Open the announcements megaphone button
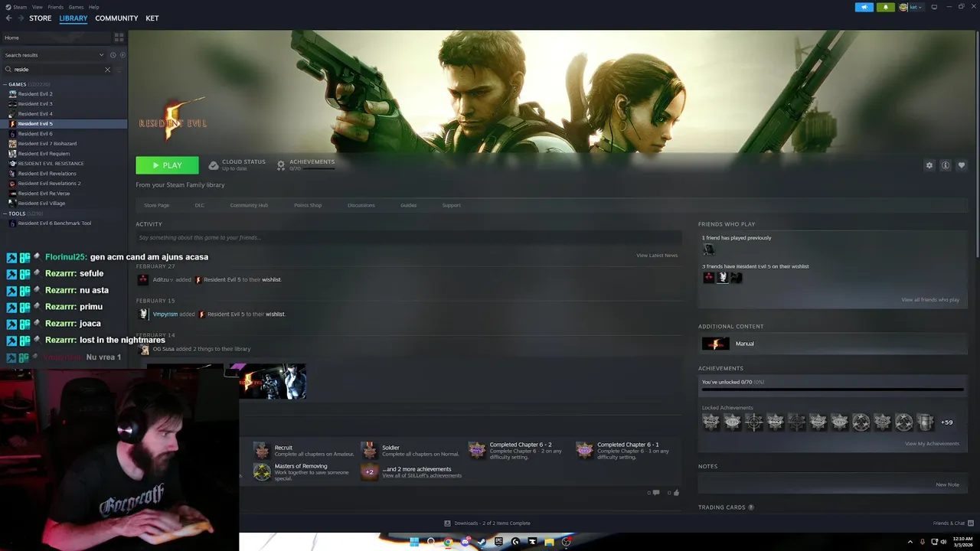The width and height of the screenshot is (980, 551). click(x=864, y=7)
